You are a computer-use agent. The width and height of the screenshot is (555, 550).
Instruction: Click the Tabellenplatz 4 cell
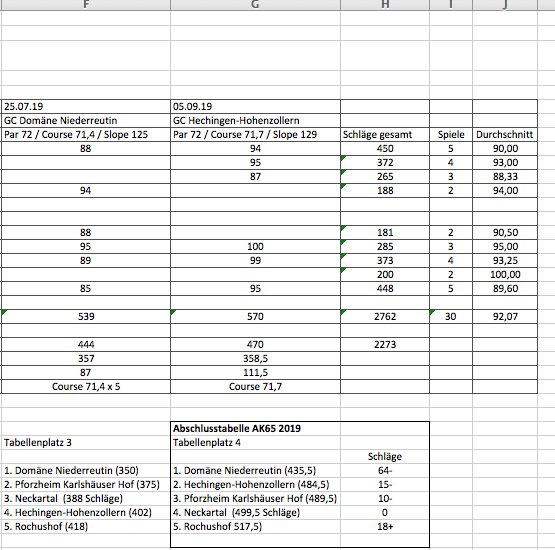255,443
